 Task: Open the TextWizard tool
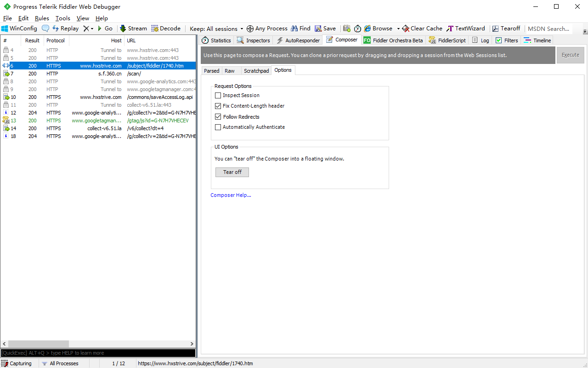tap(466, 29)
